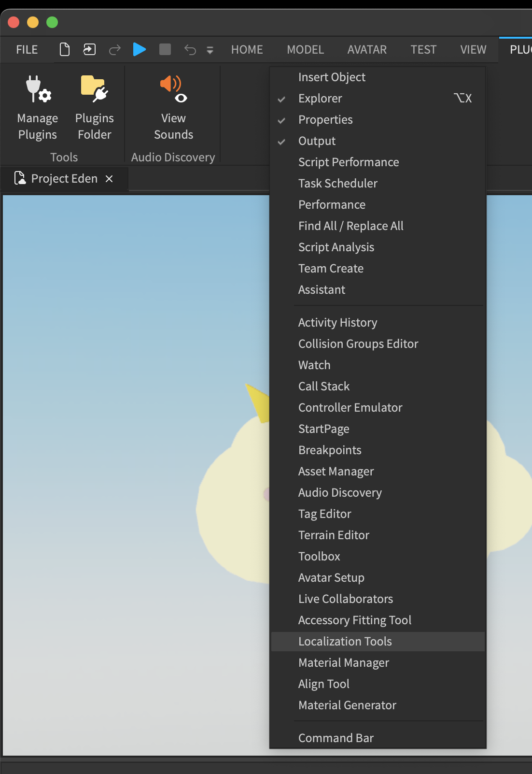This screenshot has width=532, height=774.
Task: Switch to the TEST tab
Action: [x=424, y=50]
